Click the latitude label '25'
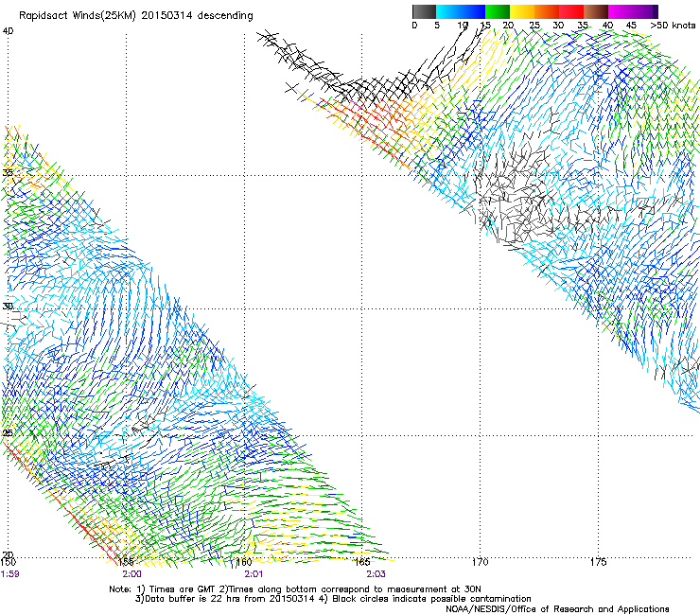This screenshot has width=700, height=615. [x=8, y=433]
